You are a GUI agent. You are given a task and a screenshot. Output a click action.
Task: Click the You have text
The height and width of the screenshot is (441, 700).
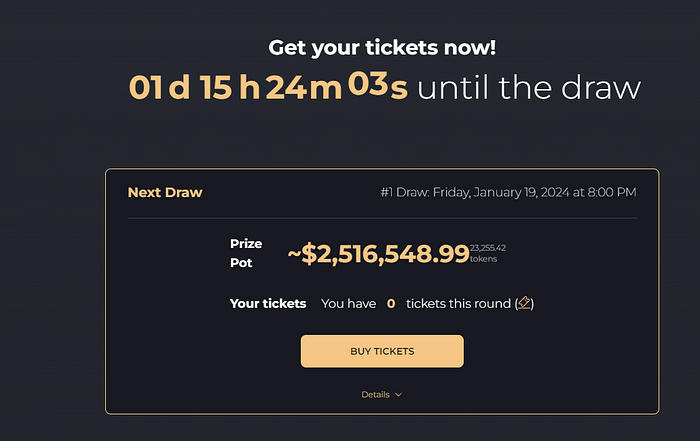click(349, 304)
